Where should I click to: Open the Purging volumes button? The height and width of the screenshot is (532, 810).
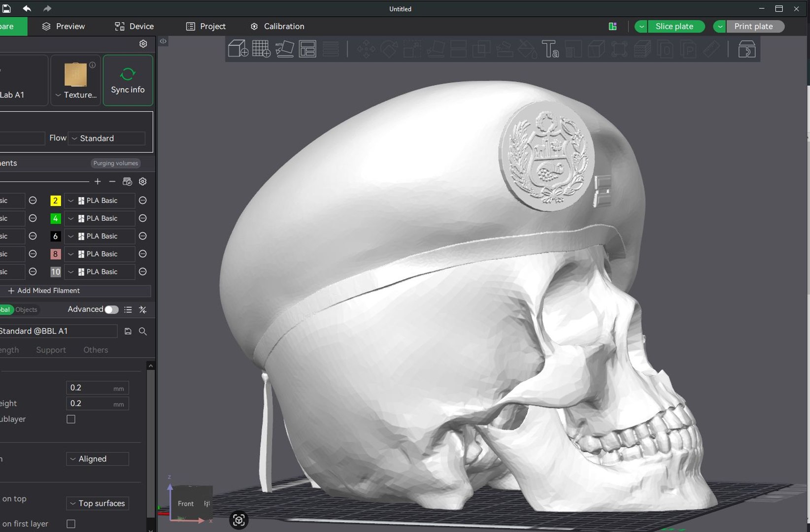tap(116, 163)
